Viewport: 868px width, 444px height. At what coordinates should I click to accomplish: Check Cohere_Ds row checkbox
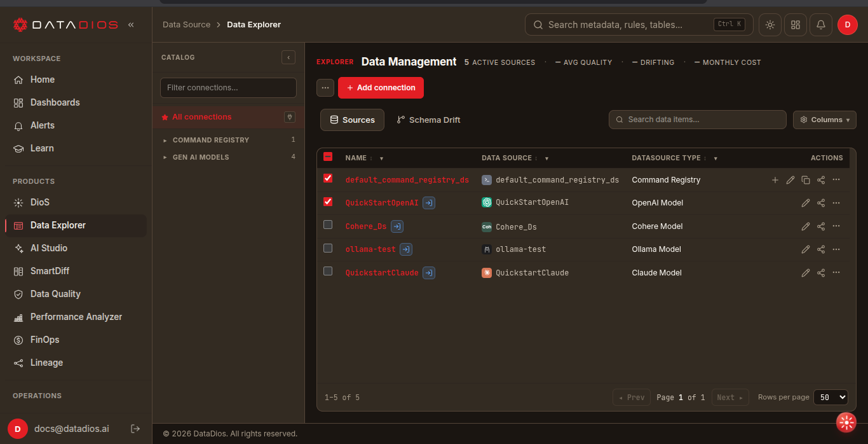click(x=328, y=225)
